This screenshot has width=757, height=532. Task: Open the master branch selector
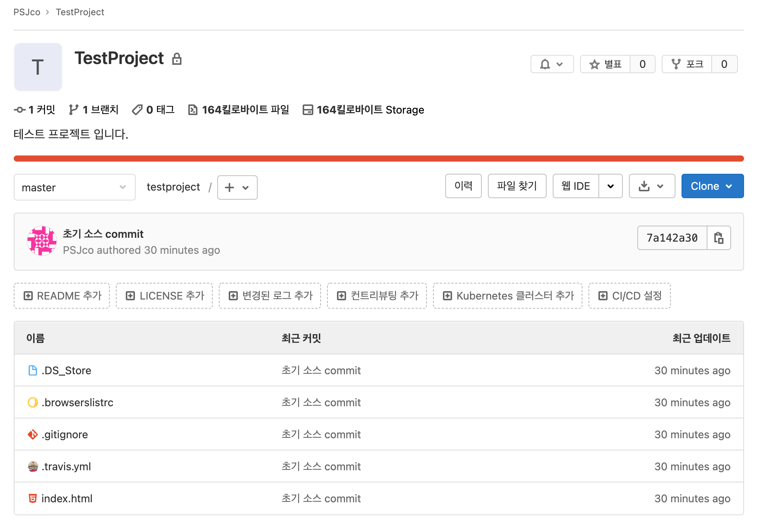[x=75, y=187]
